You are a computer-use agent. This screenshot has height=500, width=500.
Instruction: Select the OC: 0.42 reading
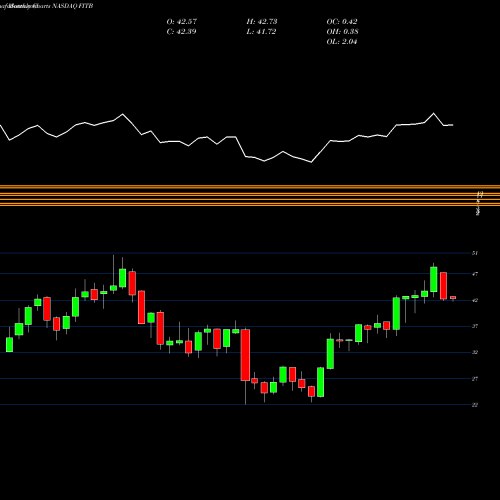pyautogui.click(x=342, y=22)
